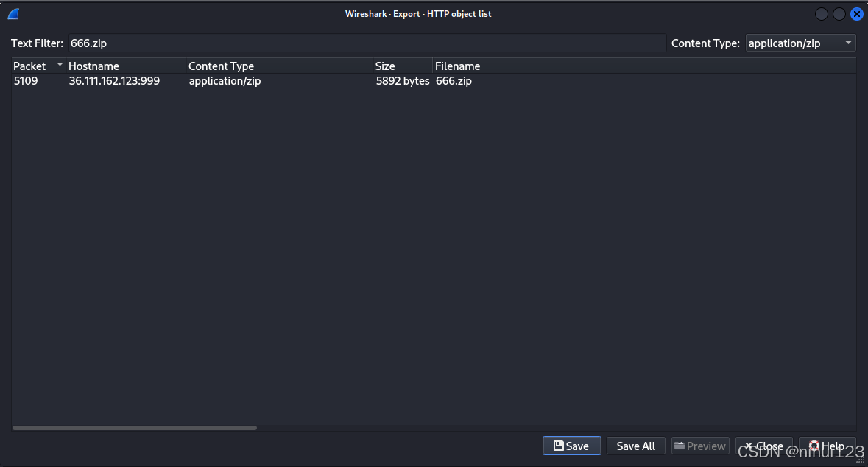Click the Close button
Screen dimensions: 868x467
coord(764,446)
